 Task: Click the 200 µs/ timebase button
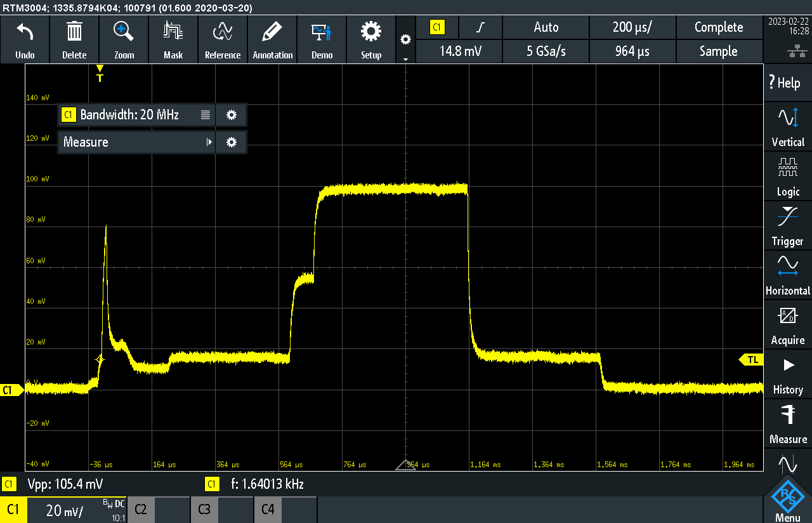click(x=632, y=27)
